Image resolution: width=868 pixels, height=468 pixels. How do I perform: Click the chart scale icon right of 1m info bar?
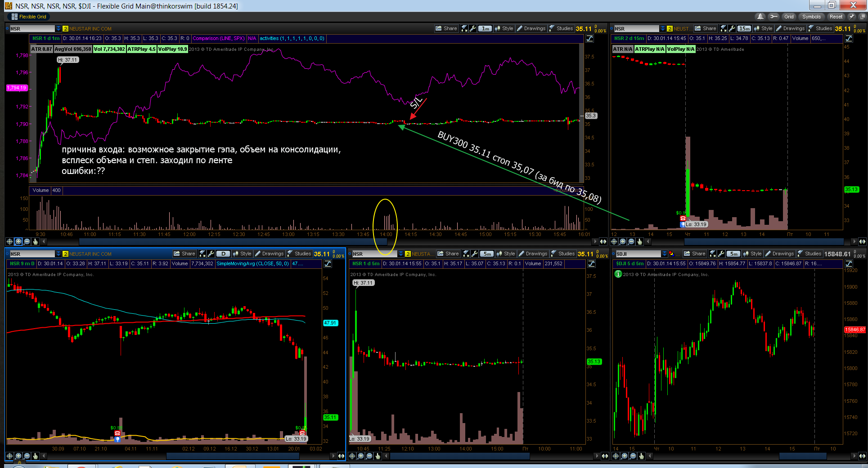[589, 39]
